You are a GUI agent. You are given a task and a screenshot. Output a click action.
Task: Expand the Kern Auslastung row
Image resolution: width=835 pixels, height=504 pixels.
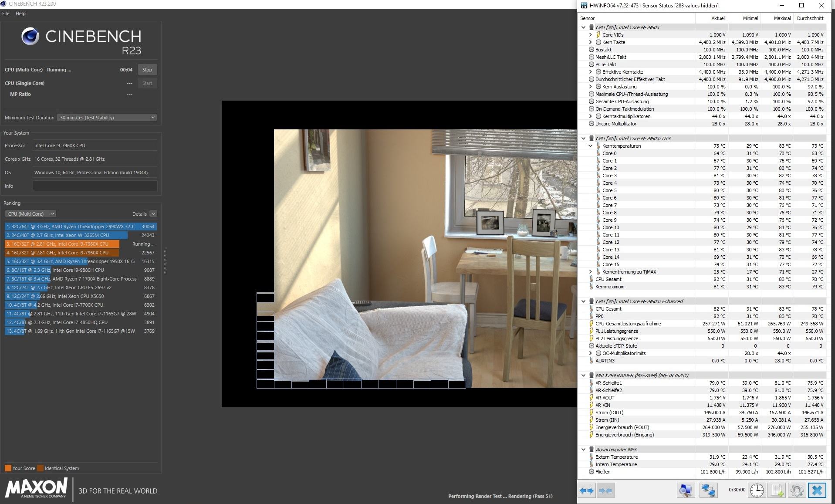click(590, 87)
